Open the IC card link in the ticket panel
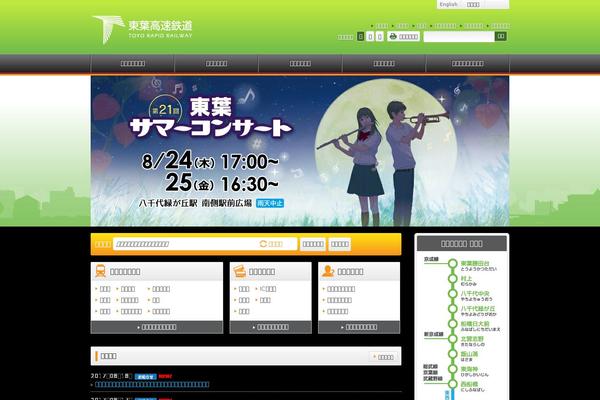This screenshot has height=400, width=600. 267,289
